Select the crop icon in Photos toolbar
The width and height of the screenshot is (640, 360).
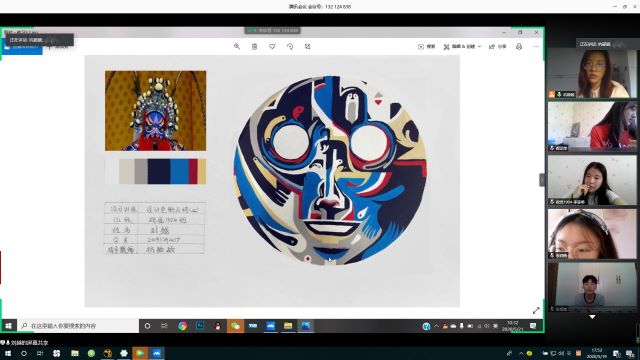pyautogui.click(x=308, y=47)
